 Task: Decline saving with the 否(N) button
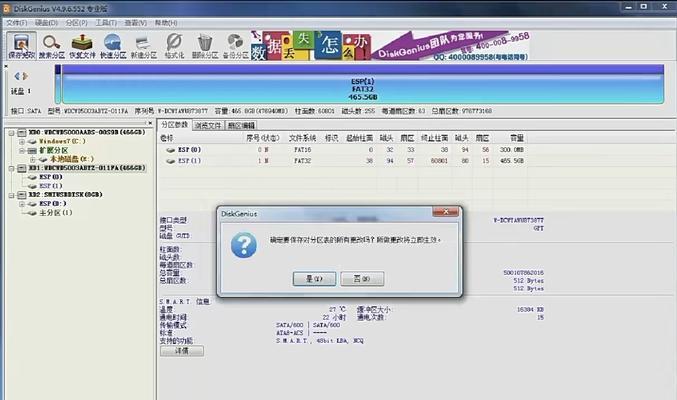(x=362, y=279)
